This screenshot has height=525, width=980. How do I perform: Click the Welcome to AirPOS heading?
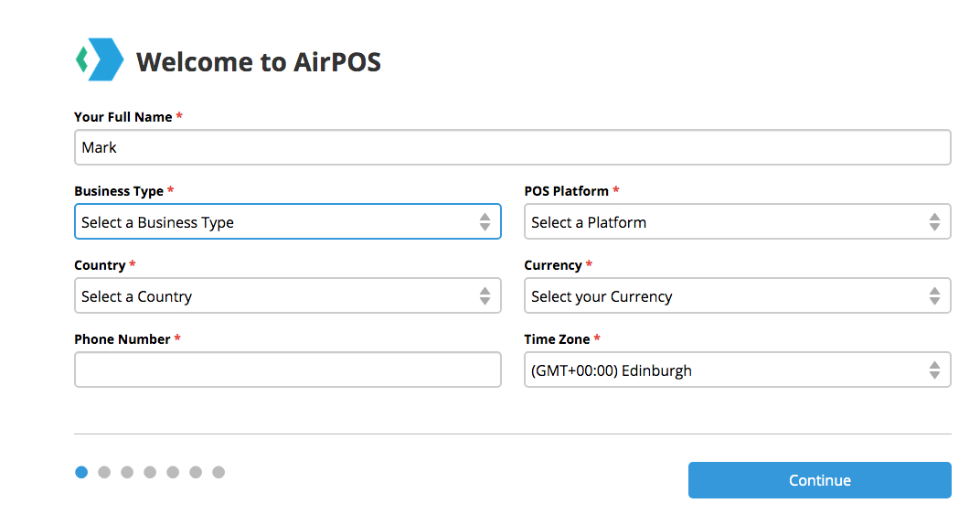click(x=259, y=62)
